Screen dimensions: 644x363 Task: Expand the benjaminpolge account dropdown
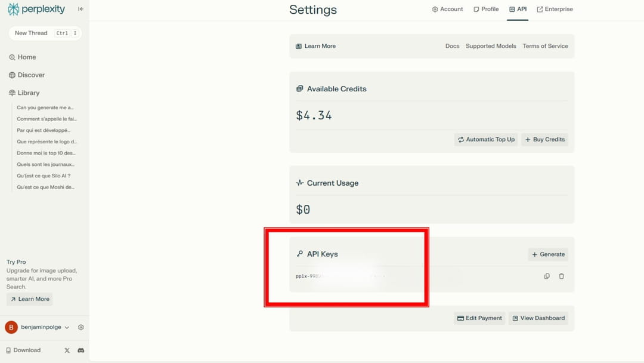click(x=67, y=327)
